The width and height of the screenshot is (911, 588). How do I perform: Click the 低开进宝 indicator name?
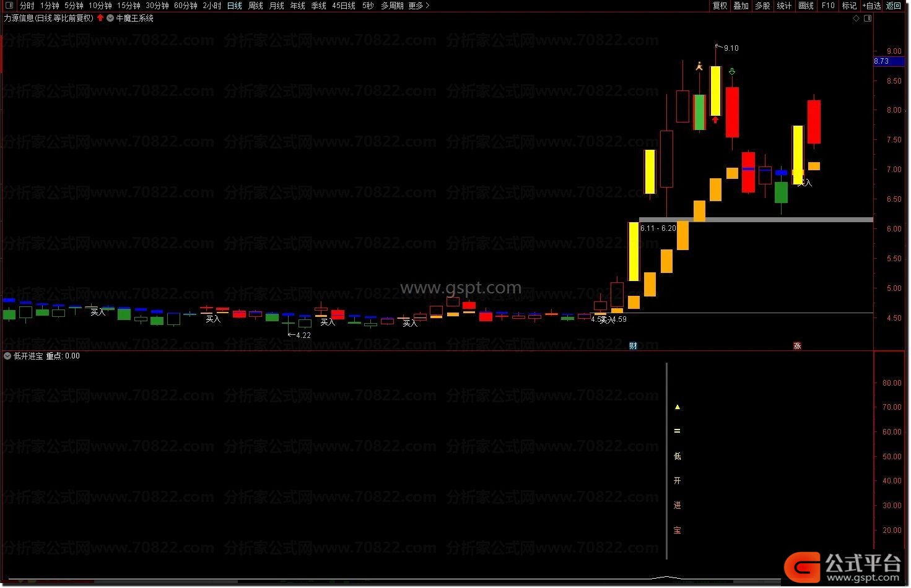pos(28,356)
